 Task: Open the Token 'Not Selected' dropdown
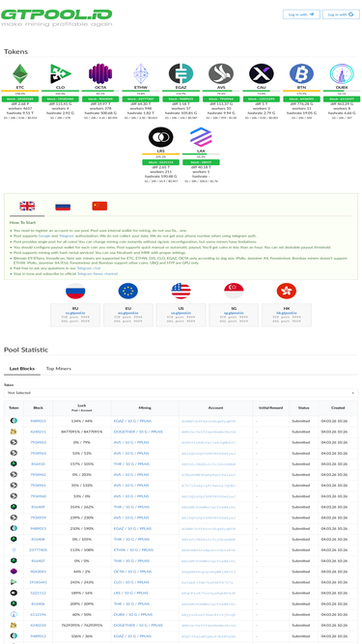181,393
